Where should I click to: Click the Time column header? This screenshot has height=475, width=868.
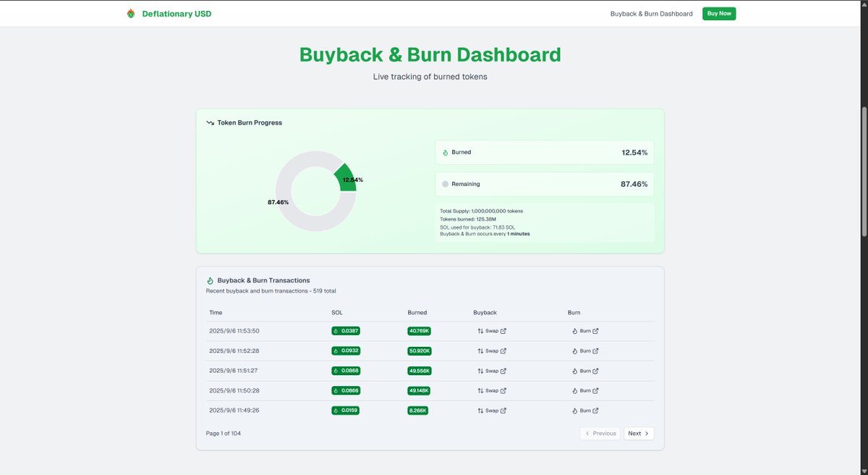pos(216,313)
